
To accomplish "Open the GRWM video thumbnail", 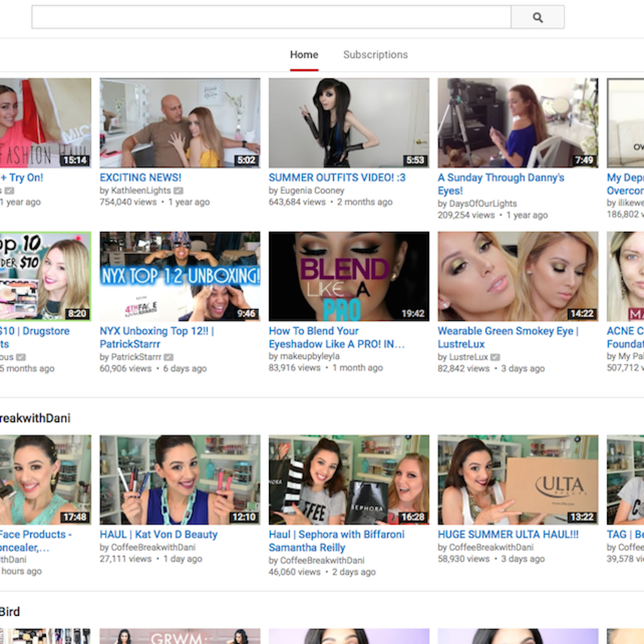I will coord(180,636).
